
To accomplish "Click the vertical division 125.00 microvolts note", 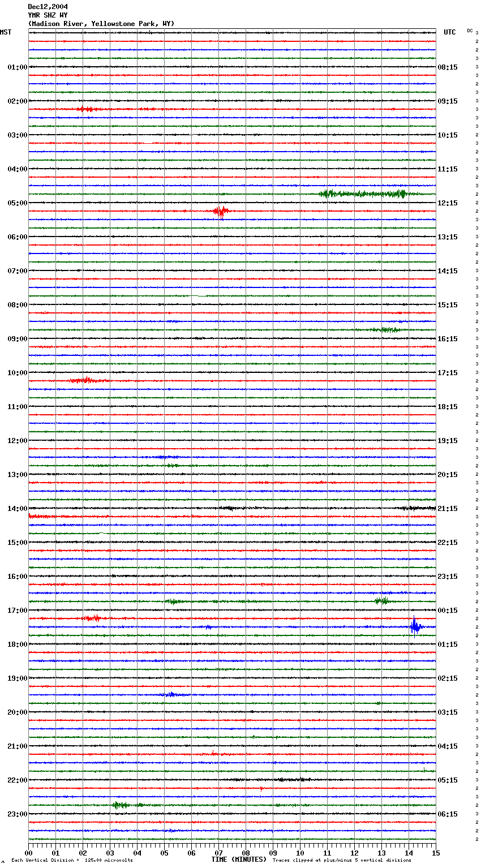I will (x=72, y=861).
